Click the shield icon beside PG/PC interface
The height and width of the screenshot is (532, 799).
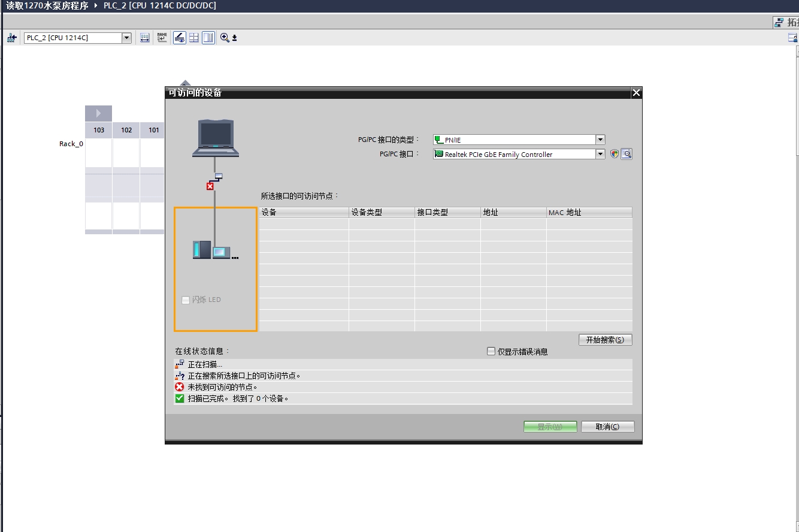coord(614,154)
